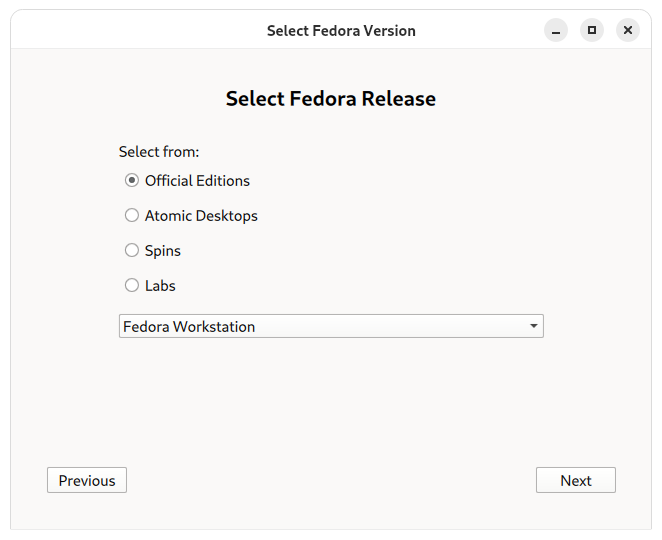Open the Fedora Workstation combo box
Screen dimensions: 662x540
(x=331, y=326)
